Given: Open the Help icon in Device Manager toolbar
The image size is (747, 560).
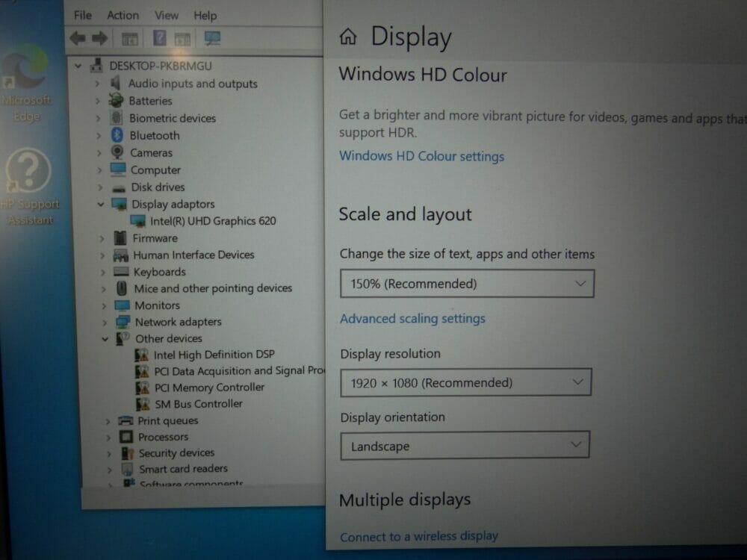Looking at the screenshot, I should point(160,38).
